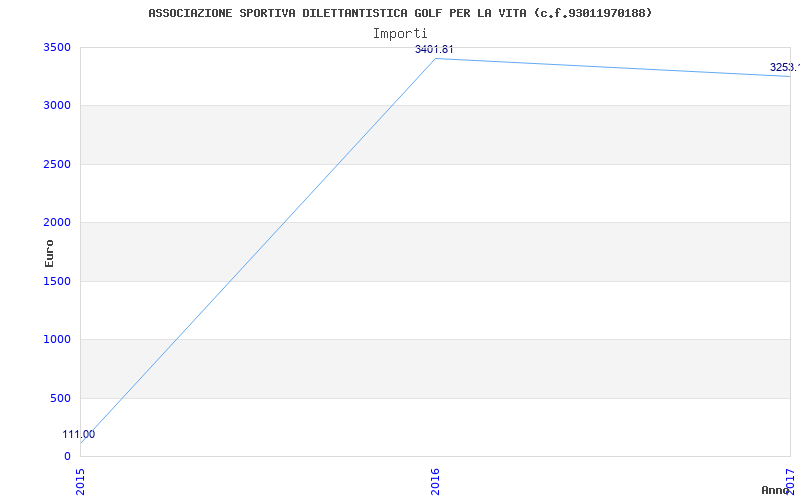Viewport: 800px width, 500px height.
Task: Click the Euro axis title
Action: (x=49, y=253)
